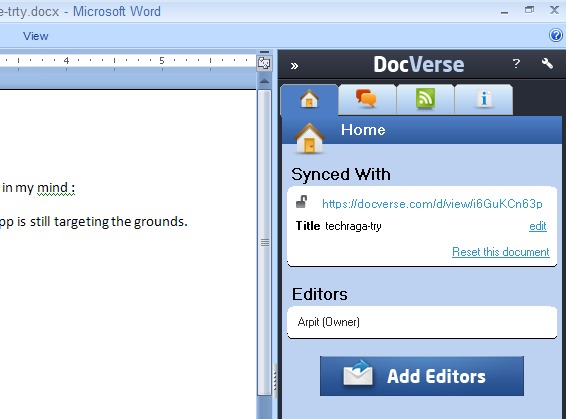This screenshot has height=419, width=566.
Task: Collapse DocVerse panel with double-chevron arrow
Action: pos(294,66)
